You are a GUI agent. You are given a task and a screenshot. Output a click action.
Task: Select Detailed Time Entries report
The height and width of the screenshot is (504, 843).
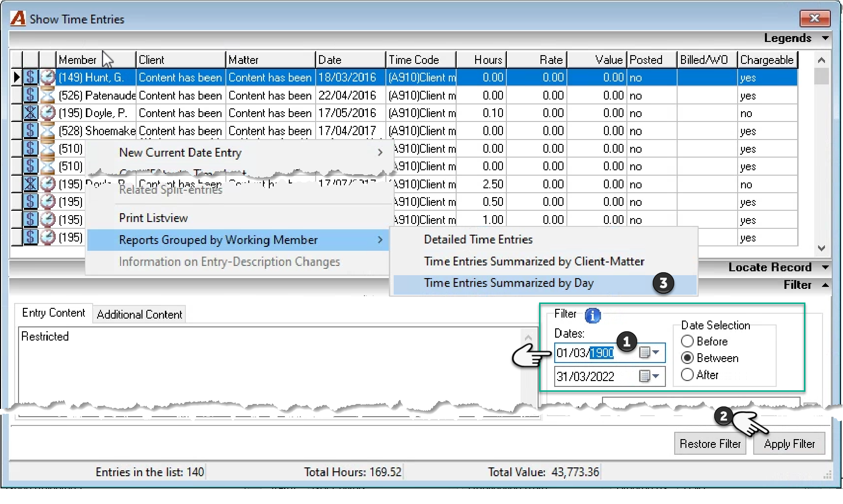(x=545, y=240)
